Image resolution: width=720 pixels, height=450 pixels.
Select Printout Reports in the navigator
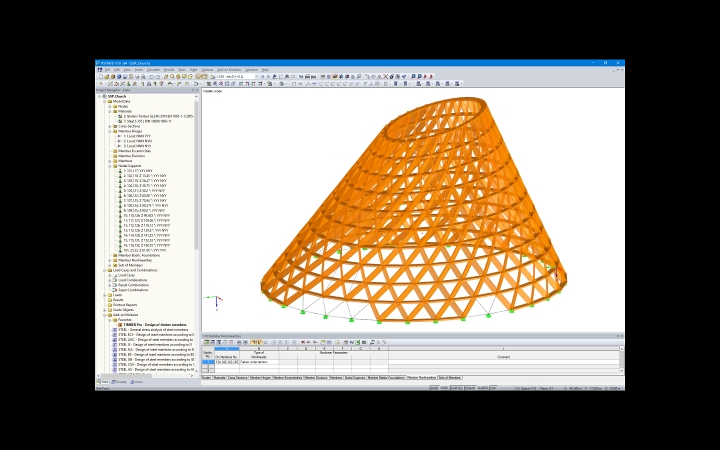(125, 305)
